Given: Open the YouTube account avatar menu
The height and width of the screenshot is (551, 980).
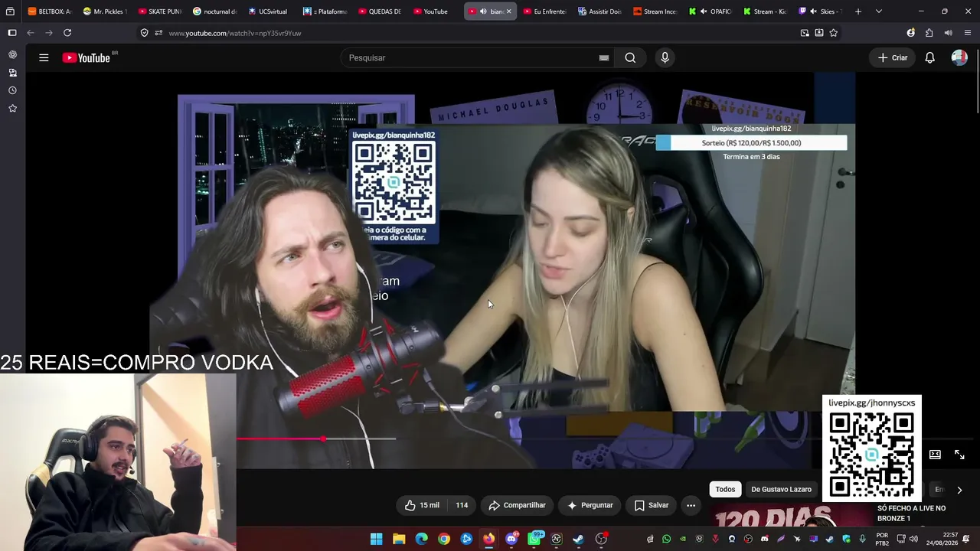Looking at the screenshot, I should click(959, 57).
